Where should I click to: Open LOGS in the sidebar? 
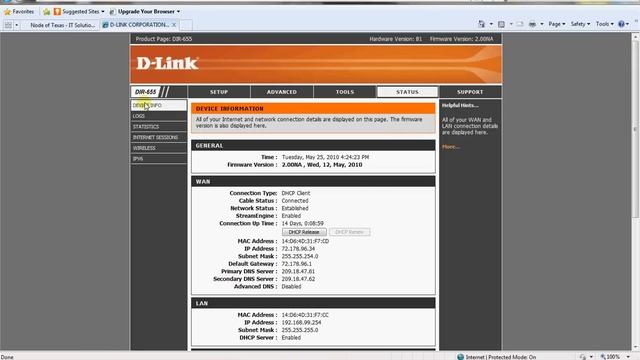click(x=159, y=116)
